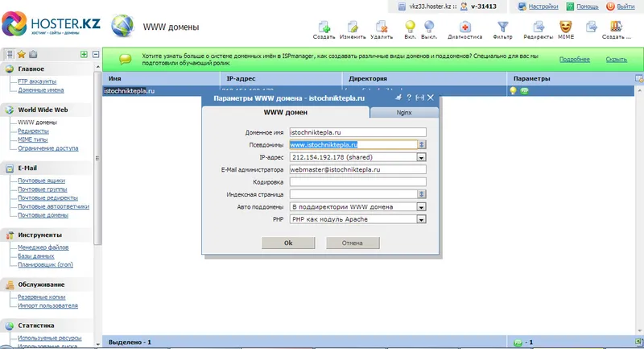Viewport: 644px width, 349px height.
Task: Click the Создать (create) toolbar icon
Action: pos(324,27)
